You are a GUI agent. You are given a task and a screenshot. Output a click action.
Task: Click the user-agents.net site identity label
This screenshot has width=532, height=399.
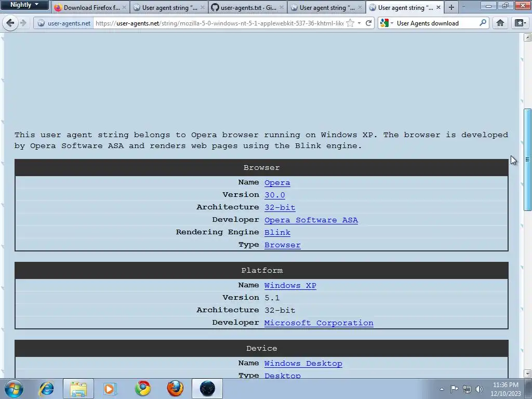click(x=69, y=23)
